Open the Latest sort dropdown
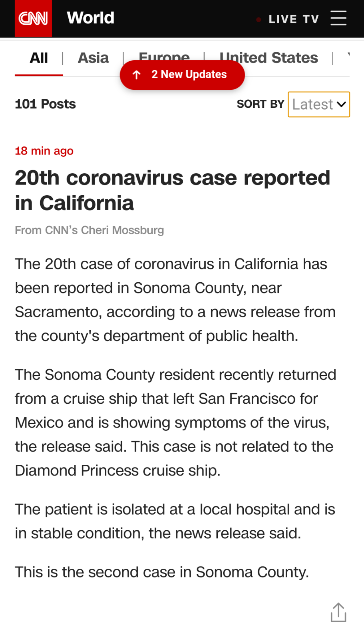 (319, 104)
